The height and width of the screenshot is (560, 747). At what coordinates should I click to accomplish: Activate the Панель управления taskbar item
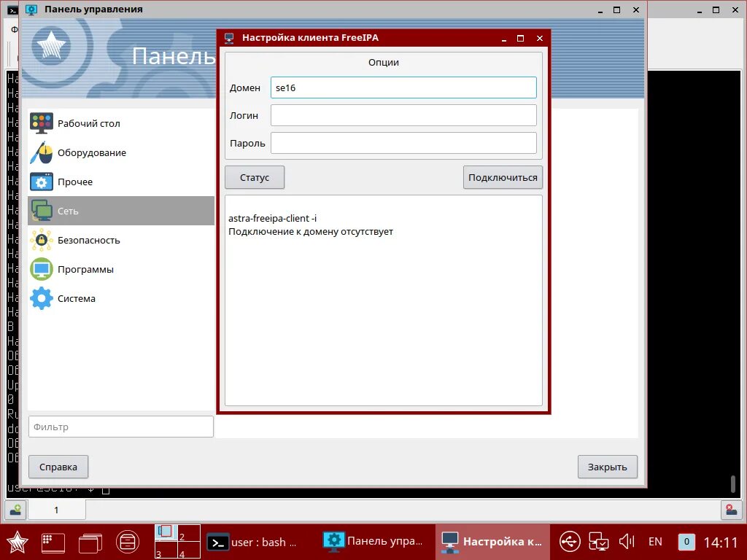pyautogui.click(x=373, y=542)
